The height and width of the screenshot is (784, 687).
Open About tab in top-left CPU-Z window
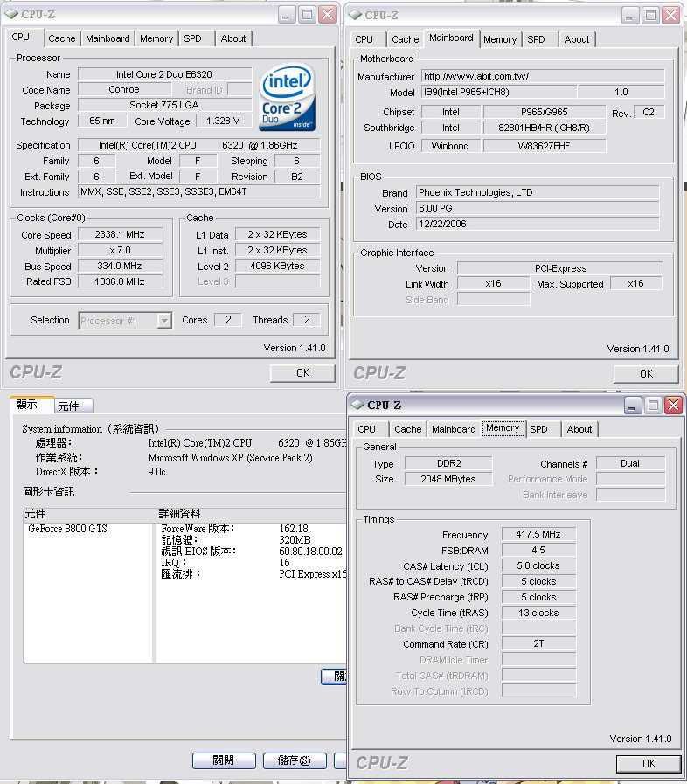[x=233, y=38]
